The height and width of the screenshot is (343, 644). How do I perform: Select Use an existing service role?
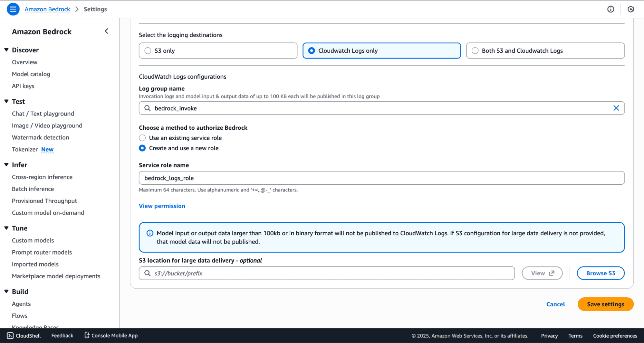[142, 138]
